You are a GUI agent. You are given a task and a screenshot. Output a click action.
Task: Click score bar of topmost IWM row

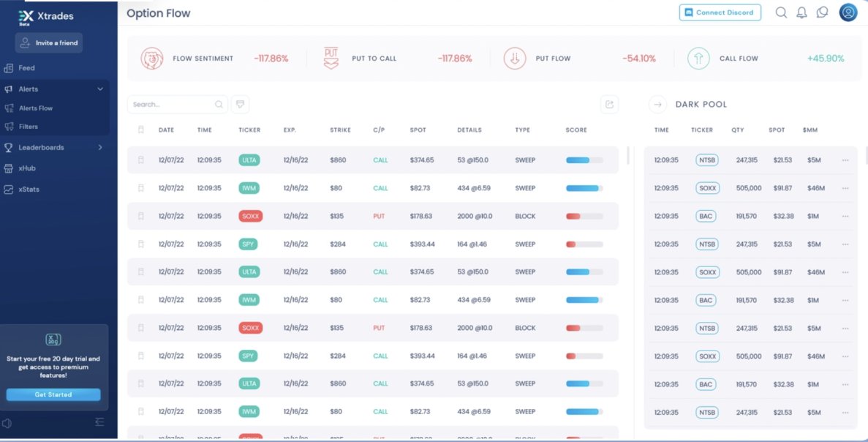584,188
